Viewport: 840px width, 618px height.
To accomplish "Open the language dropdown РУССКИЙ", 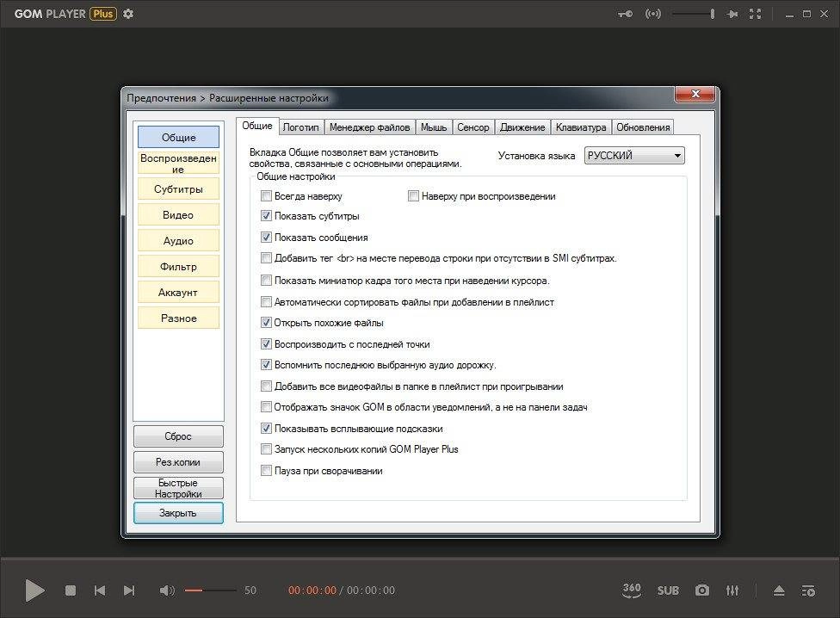I will click(x=634, y=155).
